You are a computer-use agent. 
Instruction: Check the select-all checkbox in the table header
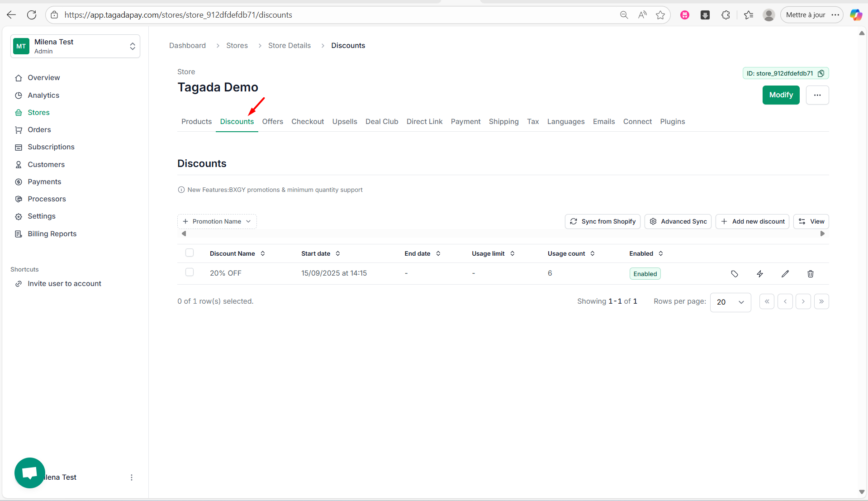click(x=190, y=253)
